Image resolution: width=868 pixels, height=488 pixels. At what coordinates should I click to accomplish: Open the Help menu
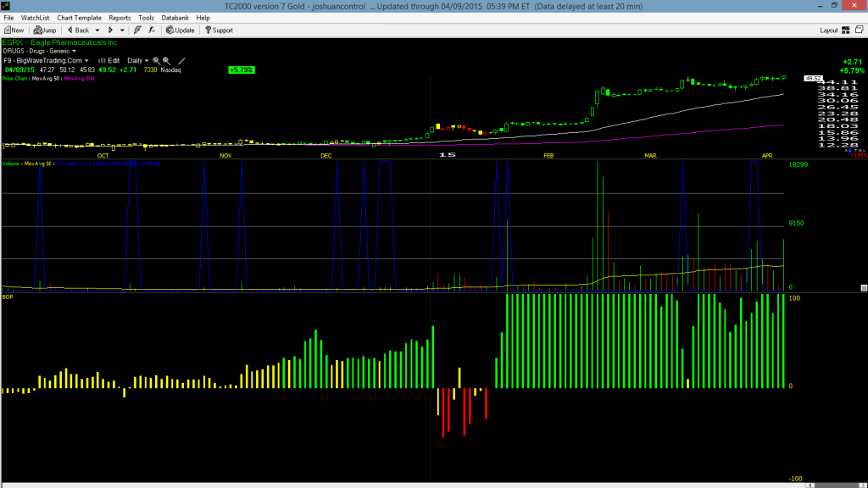(203, 18)
